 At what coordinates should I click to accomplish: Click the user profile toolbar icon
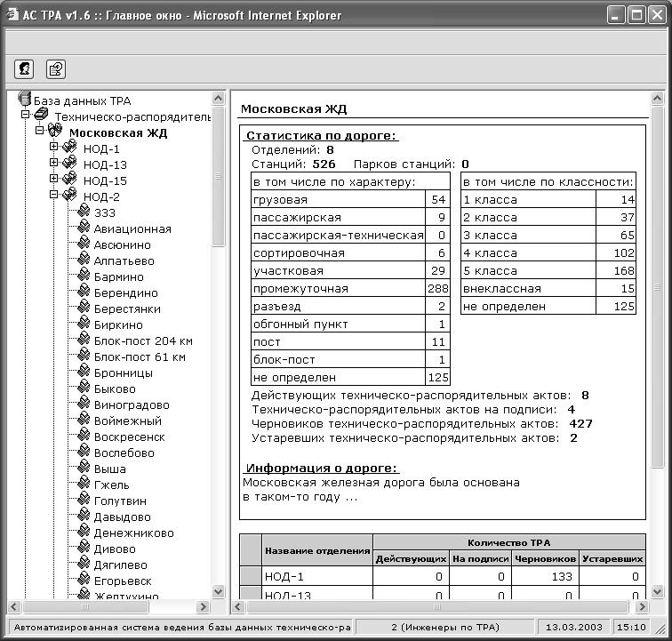click(24, 68)
